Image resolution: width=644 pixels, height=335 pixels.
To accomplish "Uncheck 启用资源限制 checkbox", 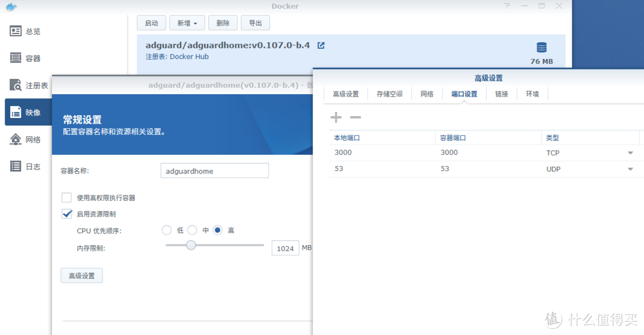I will click(67, 214).
